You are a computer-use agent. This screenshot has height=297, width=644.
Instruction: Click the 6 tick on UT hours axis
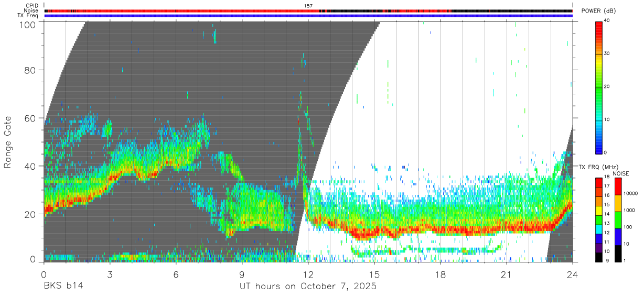point(176,273)
